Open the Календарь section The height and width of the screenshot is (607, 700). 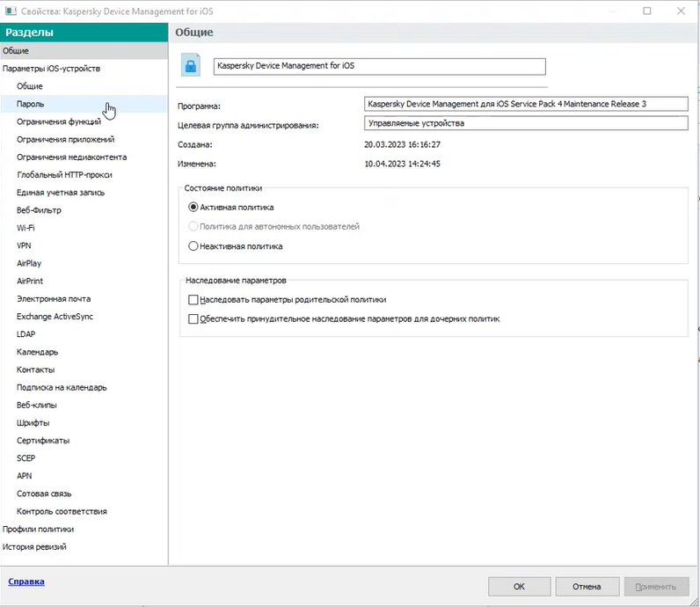point(84,352)
